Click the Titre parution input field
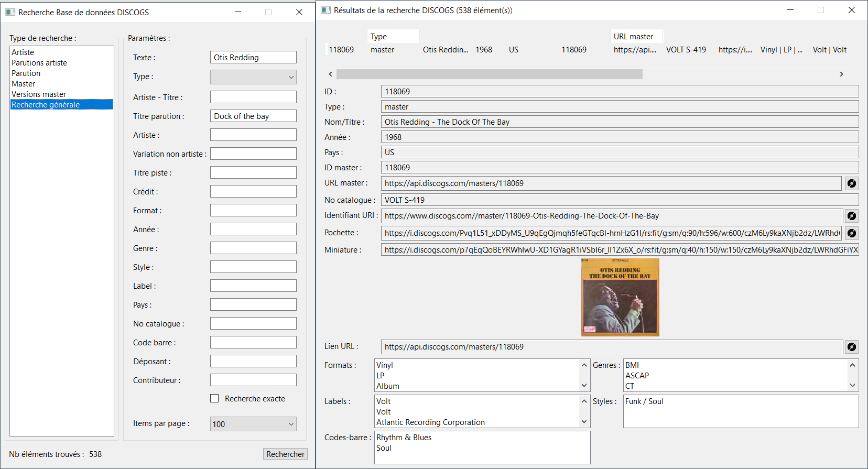This screenshot has width=868, height=469. (x=253, y=116)
